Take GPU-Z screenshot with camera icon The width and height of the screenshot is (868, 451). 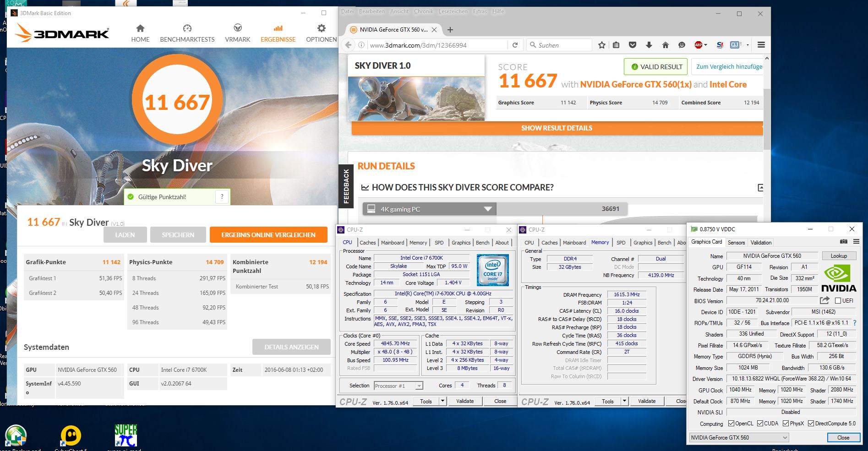(843, 242)
